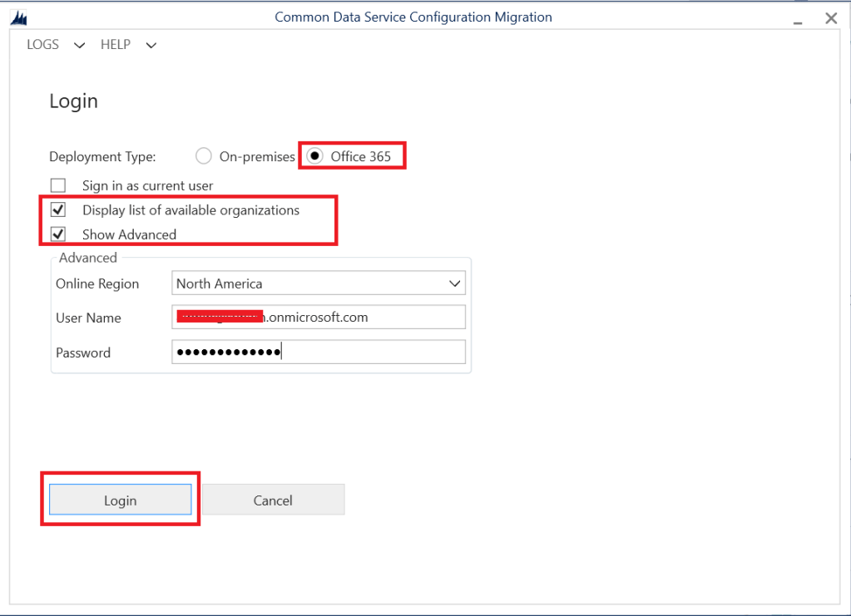Click the Advanced group box header
The image size is (851, 616).
pos(87,258)
